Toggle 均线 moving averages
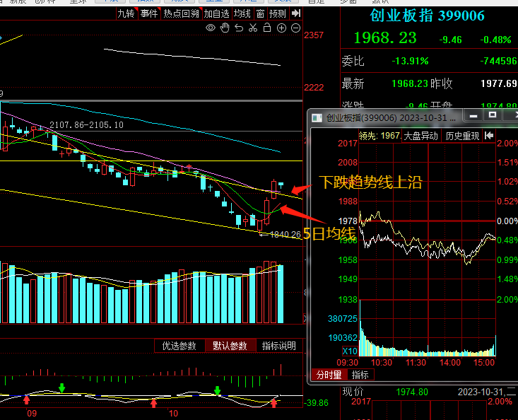 (242, 13)
